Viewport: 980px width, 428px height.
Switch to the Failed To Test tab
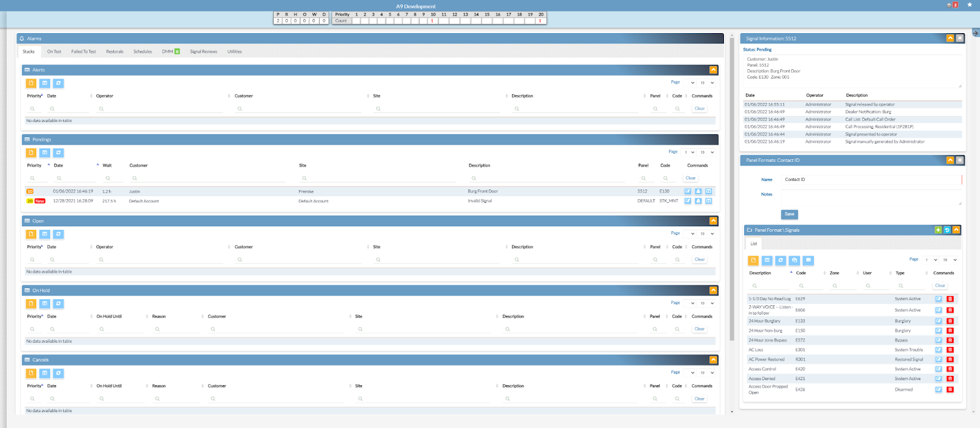[83, 52]
